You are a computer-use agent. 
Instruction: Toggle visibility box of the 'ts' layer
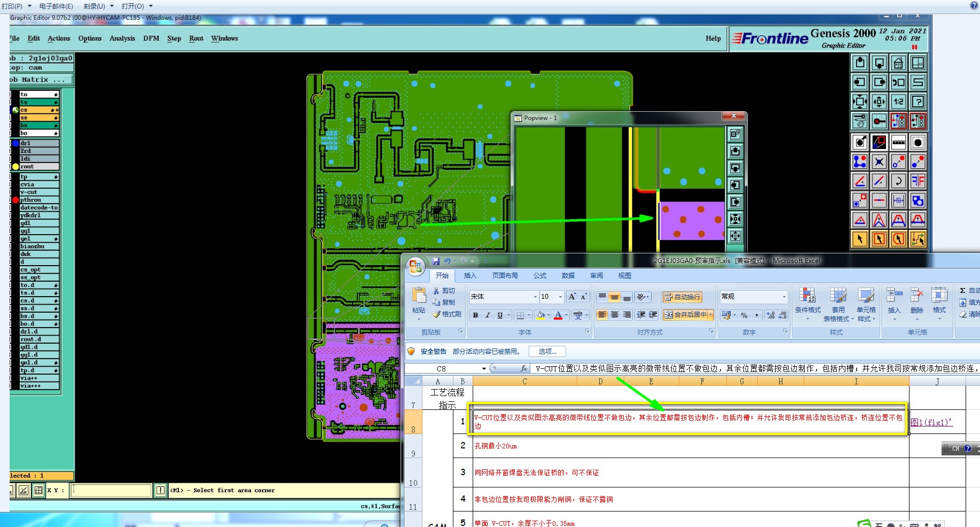15,102
